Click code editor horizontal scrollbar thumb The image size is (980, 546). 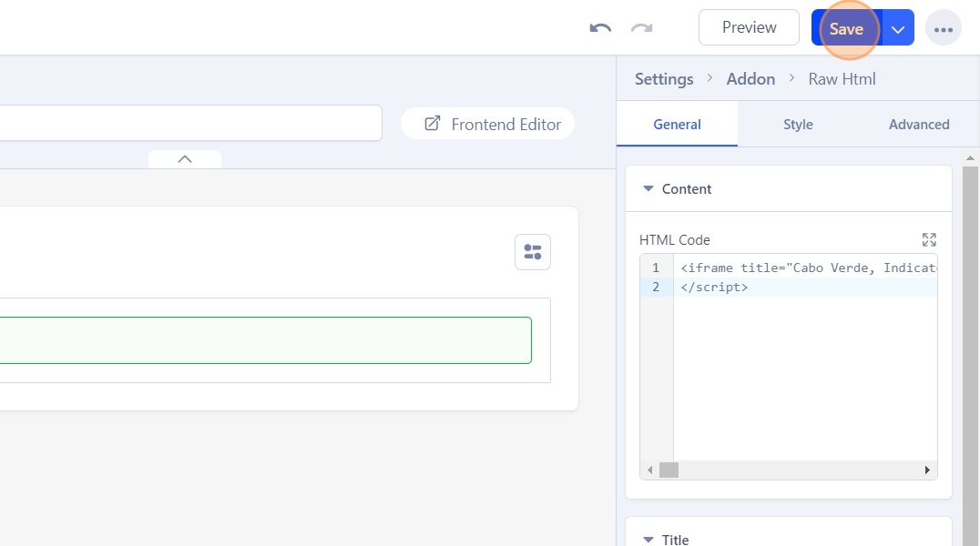click(x=669, y=470)
